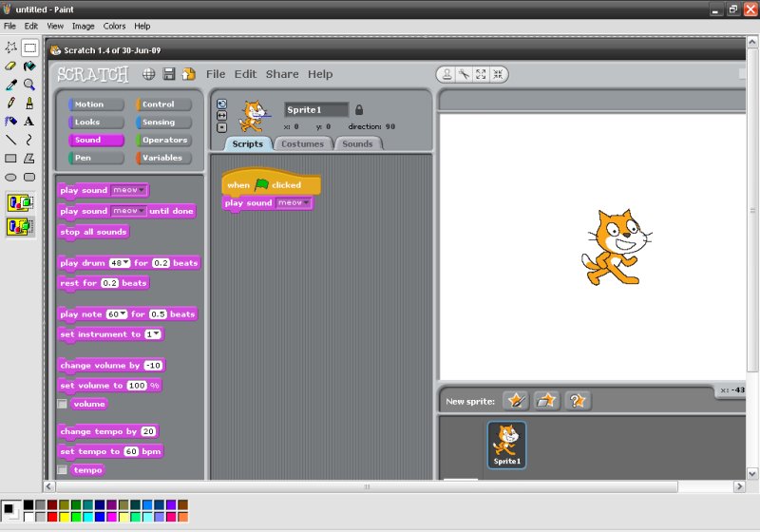
Task: Select the Grow sprite tool in Scratch
Action: click(481, 74)
